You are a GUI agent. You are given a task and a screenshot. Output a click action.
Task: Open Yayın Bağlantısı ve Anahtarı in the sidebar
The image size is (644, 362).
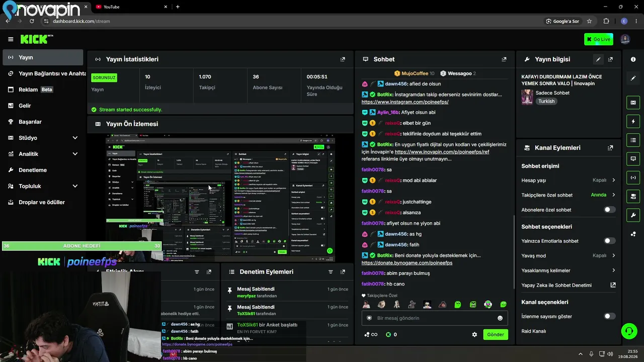[x=44, y=73]
